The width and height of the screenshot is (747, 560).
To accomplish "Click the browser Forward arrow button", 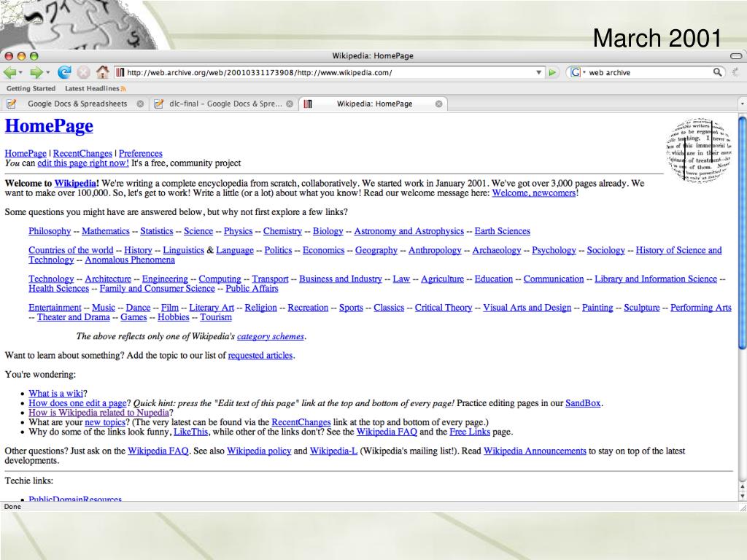I will [36, 72].
